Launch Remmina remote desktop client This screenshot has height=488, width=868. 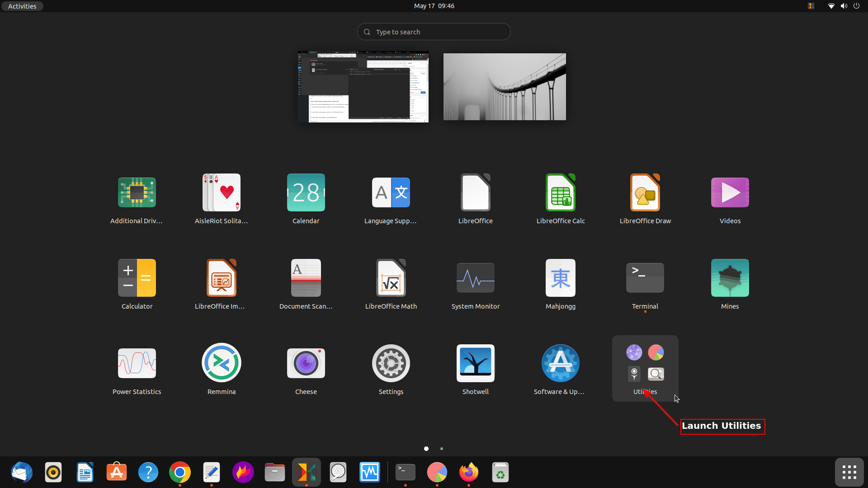click(221, 363)
